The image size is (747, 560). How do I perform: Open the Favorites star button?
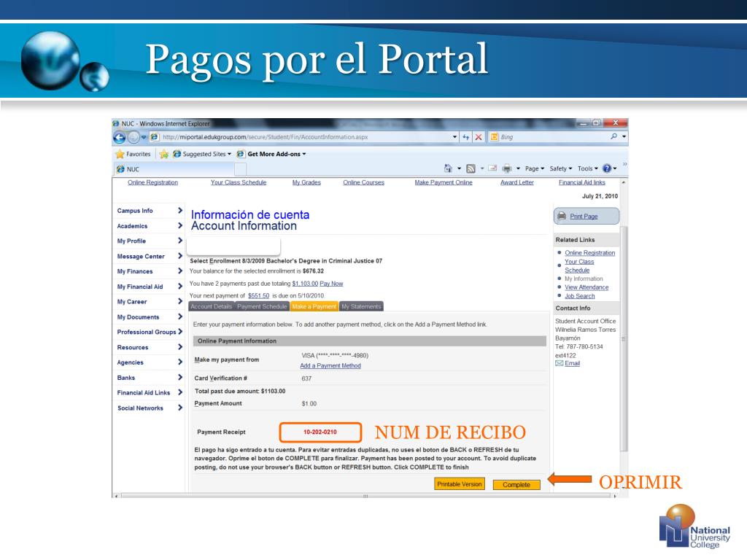tap(133, 155)
